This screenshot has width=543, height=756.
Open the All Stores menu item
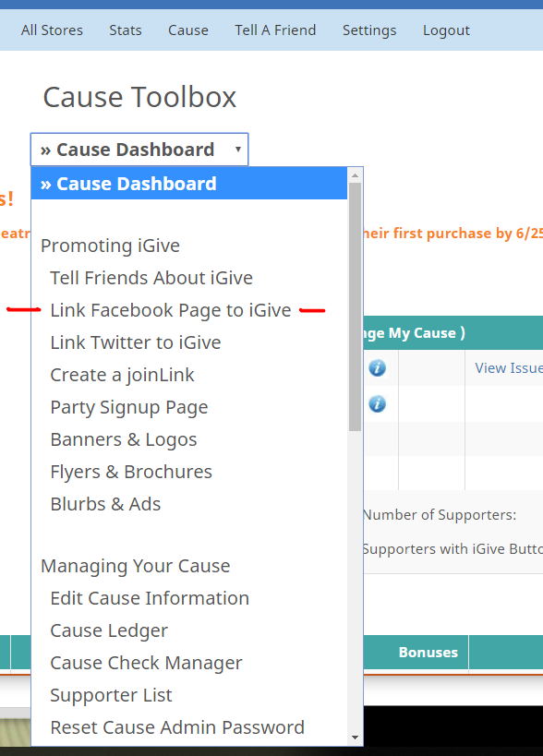52,30
